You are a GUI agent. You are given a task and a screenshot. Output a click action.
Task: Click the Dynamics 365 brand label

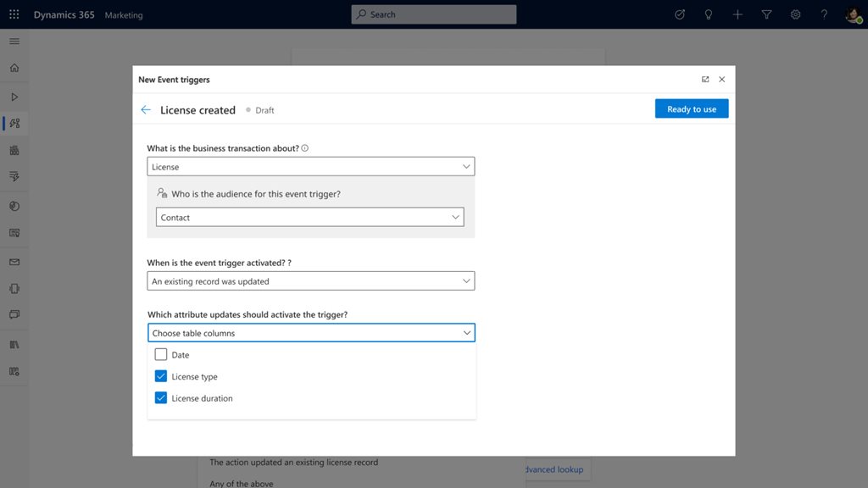pos(64,15)
